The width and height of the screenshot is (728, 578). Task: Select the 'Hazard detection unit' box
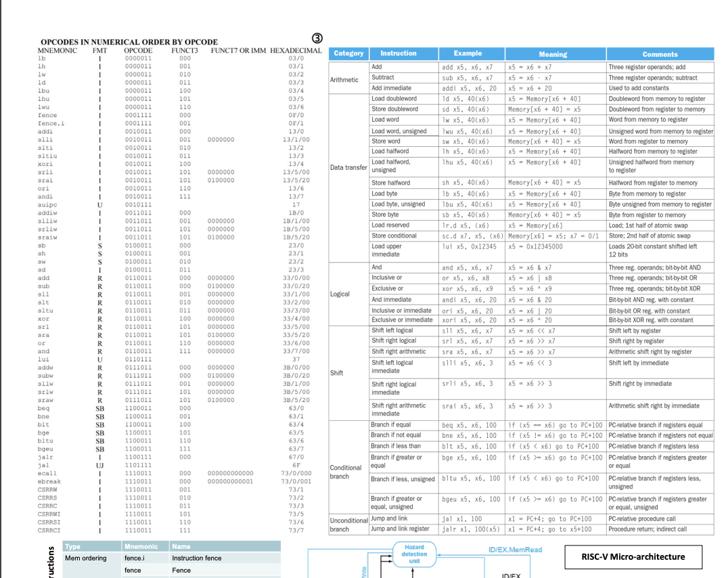pyautogui.click(x=414, y=554)
